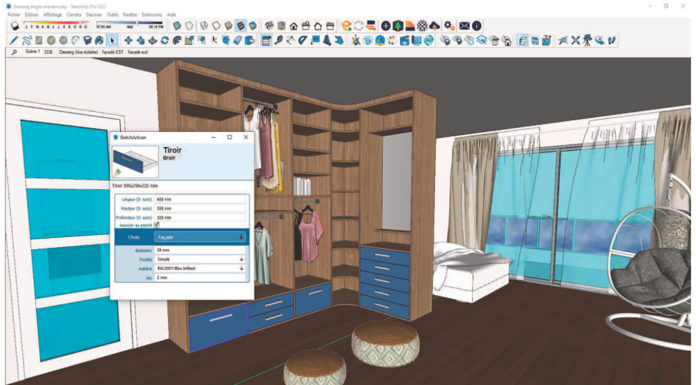Select the Rotate tool
Screen dimensions: 696x385
pyautogui.click(x=165, y=40)
